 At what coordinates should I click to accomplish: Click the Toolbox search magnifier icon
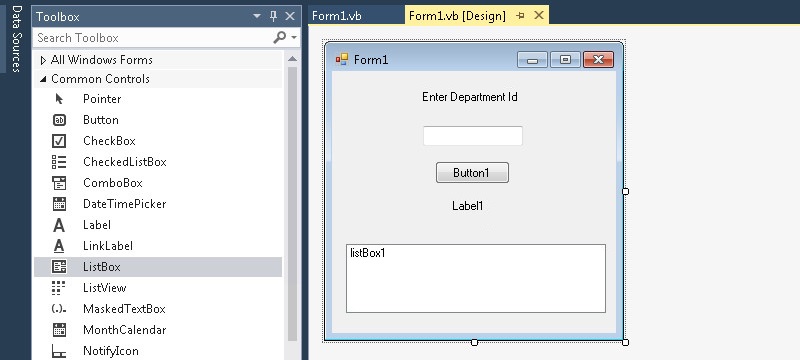coord(280,37)
